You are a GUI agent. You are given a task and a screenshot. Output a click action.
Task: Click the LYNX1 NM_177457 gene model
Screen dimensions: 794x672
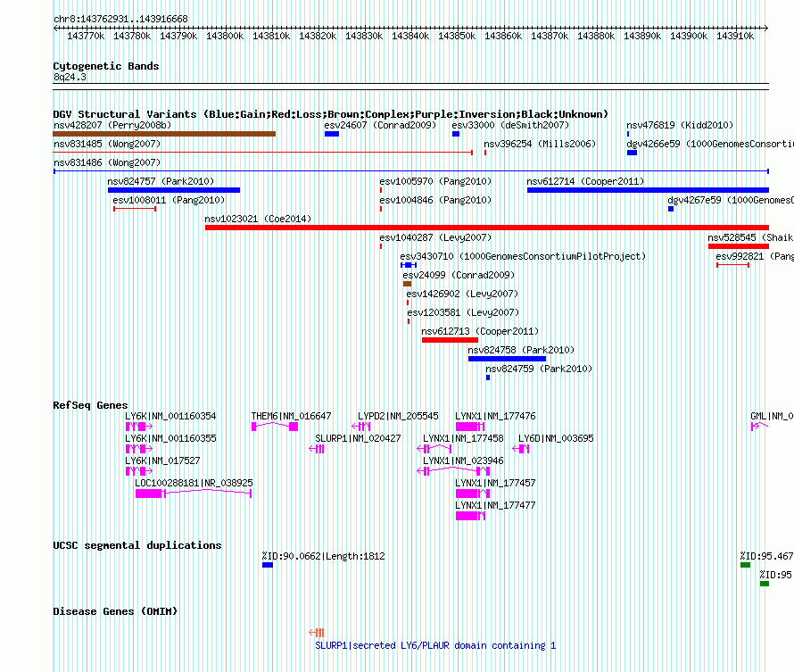tap(473, 494)
